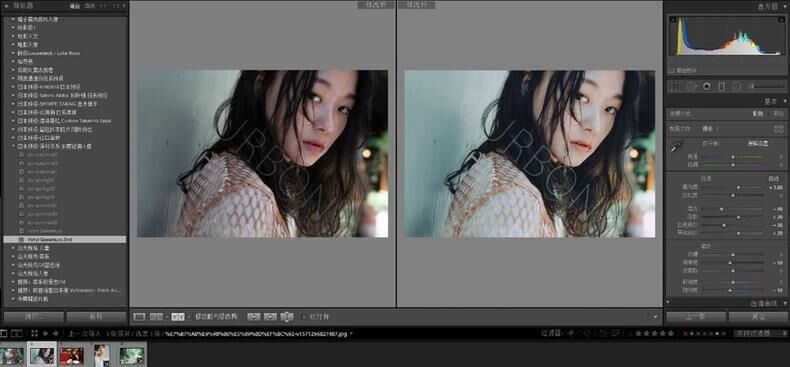This screenshot has width=790, height=367.
Task: Select the highlighted Yohei Sawamura preset
Action: click(x=64, y=239)
